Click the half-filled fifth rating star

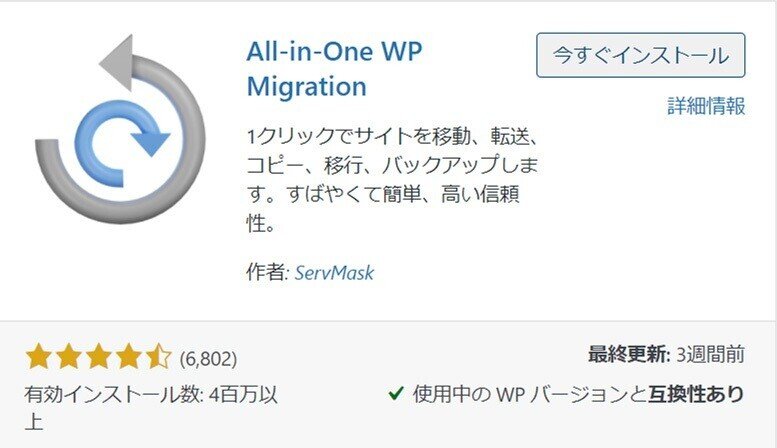[x=158, y=357]
